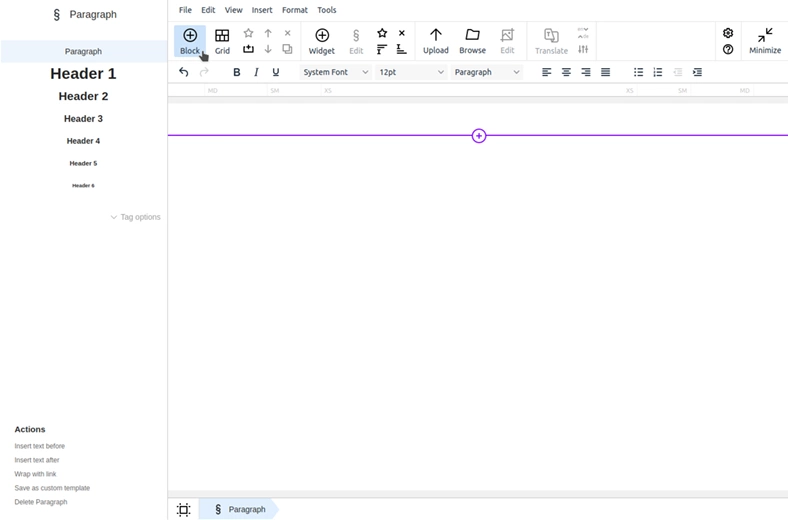The image size is (788, 520).
Task: Open the 12pt font size dropdown
Action: click(x=411, y=72)
